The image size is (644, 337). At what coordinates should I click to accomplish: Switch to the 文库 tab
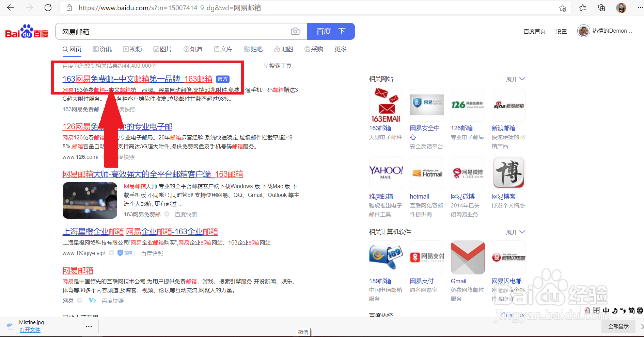[x=223, y=49]
